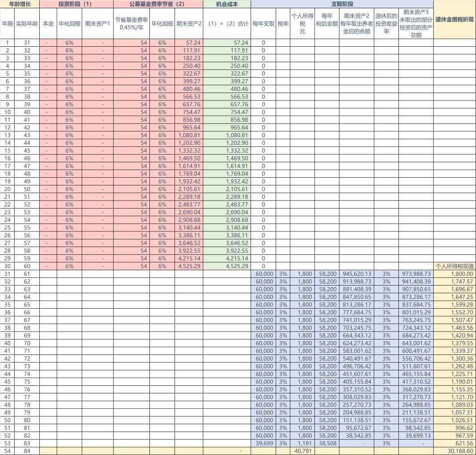This screenshot has height=455, width=476.
Task: Click the 4,525.29 cell in 合计 column
Action: point(227,266)
